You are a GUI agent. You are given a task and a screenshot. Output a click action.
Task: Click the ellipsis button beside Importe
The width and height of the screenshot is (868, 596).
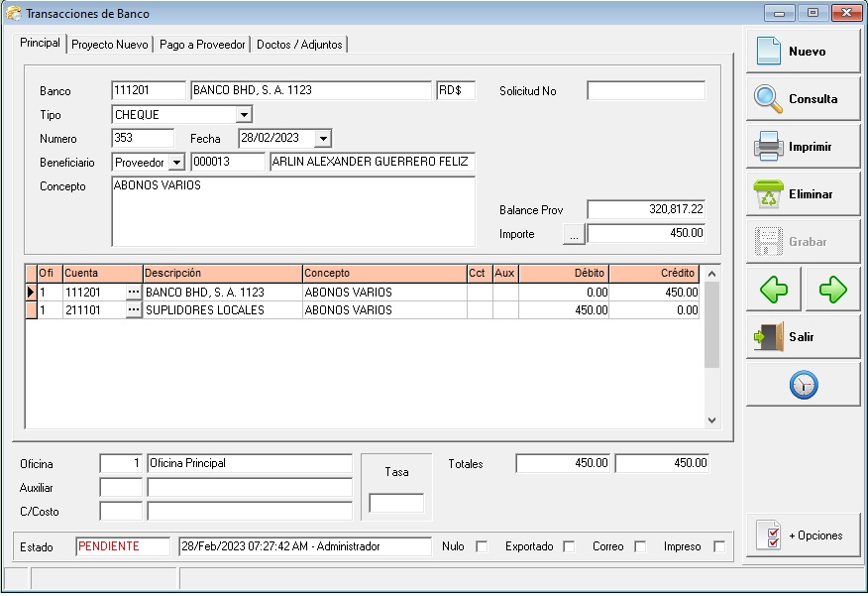(574, 235)
